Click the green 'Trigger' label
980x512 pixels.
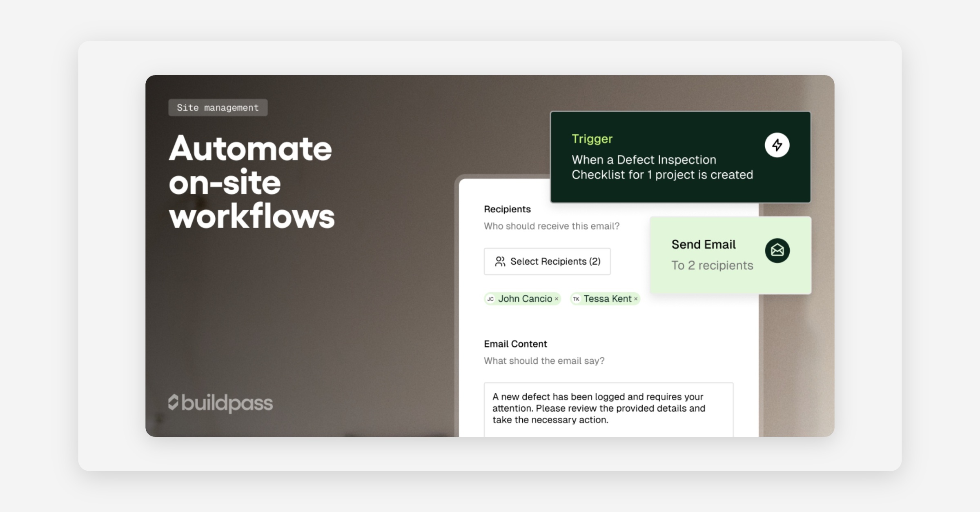point(592,139)
